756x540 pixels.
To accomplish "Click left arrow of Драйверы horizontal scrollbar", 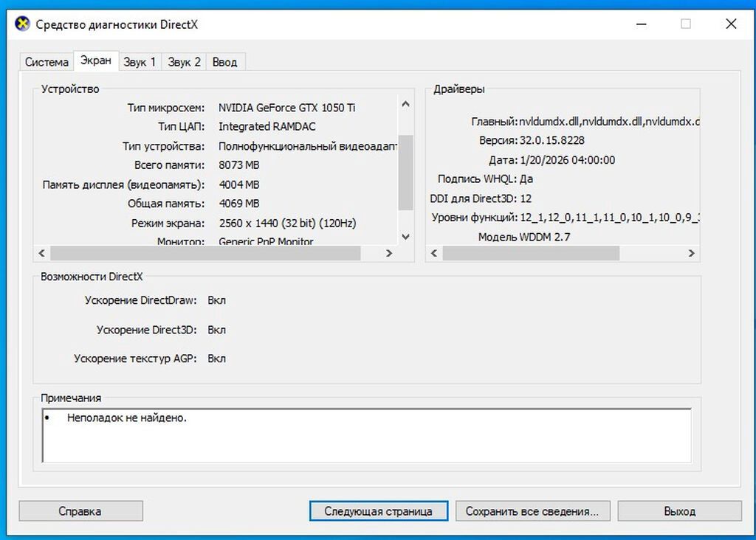I will pos(434,253).
